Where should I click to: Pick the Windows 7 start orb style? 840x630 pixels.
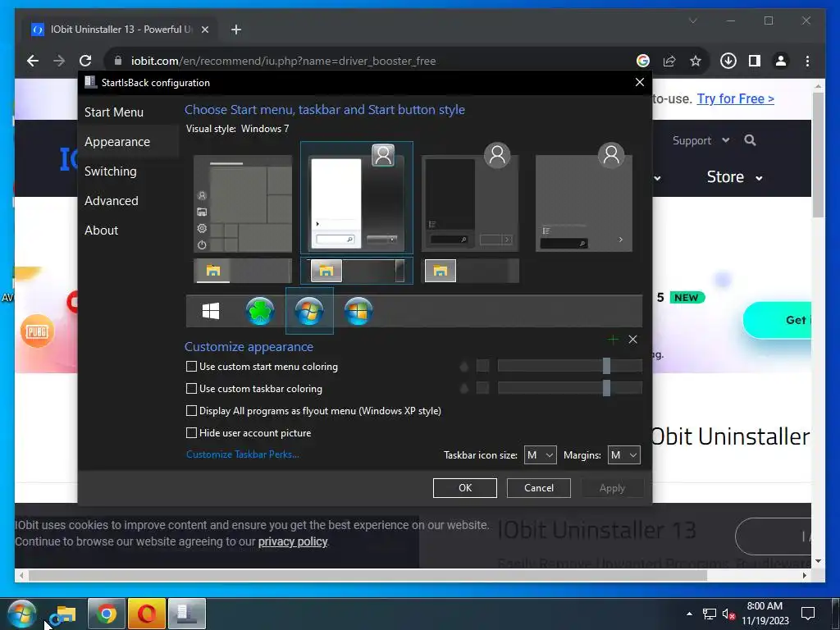(x=309, y=311)
